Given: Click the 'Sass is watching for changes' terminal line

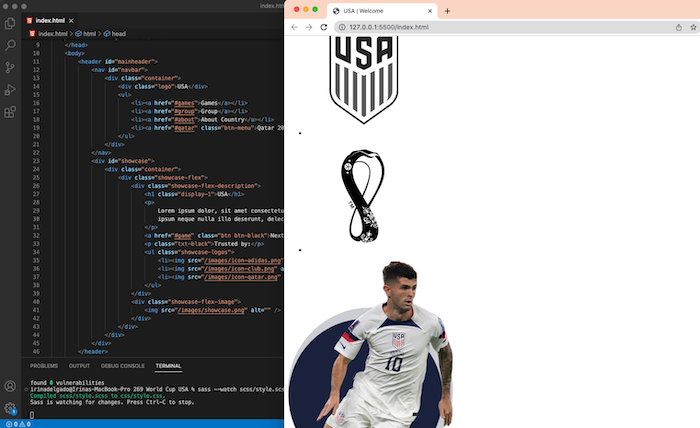Looking at the screenshot, I should coord(112,402).
